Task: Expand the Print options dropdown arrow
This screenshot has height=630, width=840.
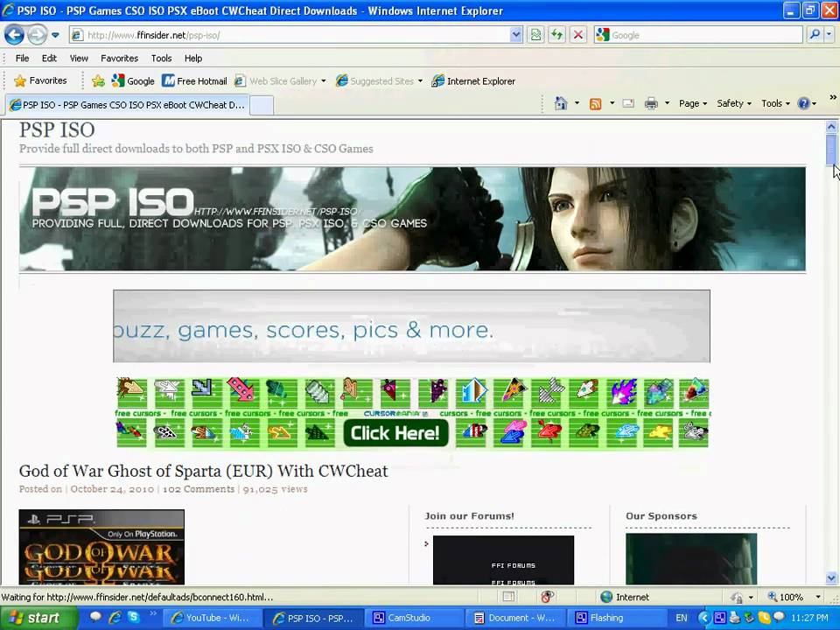Action: pos(667,103)
